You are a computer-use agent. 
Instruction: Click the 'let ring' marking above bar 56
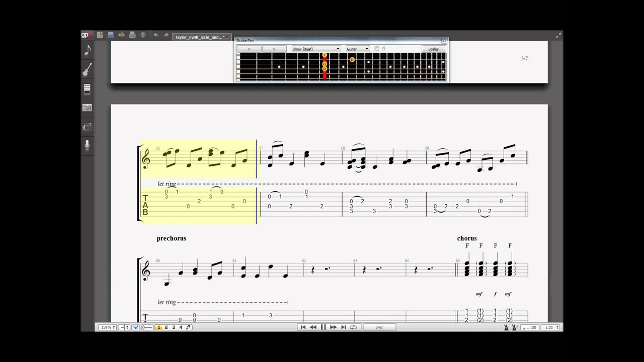(167, 184)
